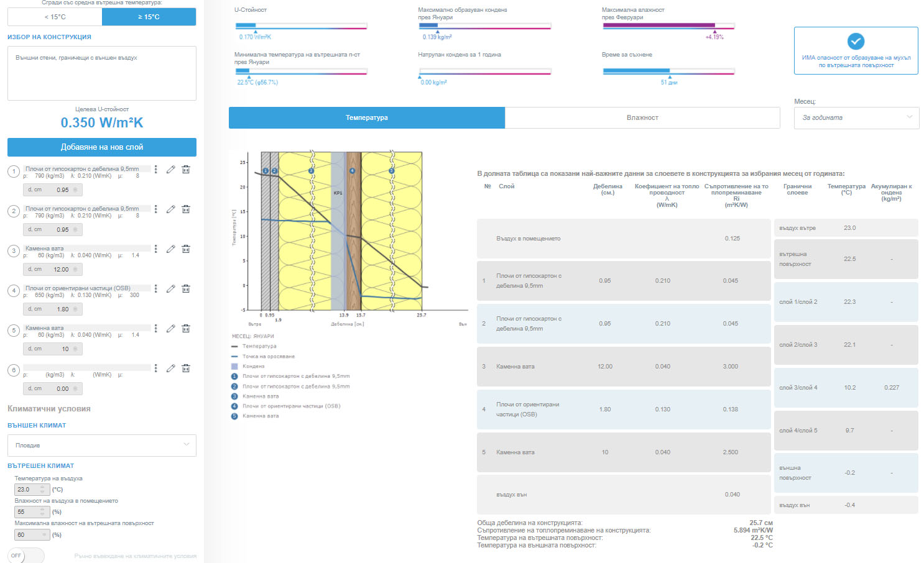Select the '< 15°C' indoor temperature option
This screenshot has height=563, width=924.
[55, 17]
